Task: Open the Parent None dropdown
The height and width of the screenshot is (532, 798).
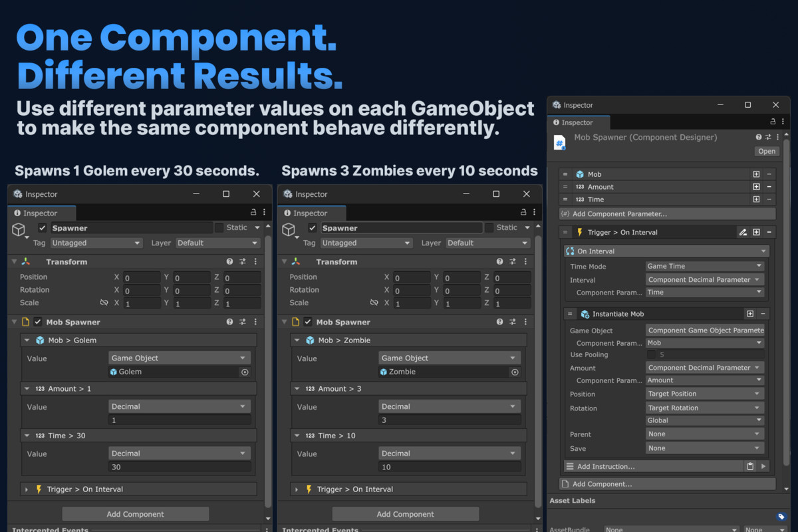Action: click(x=705, y=434)
